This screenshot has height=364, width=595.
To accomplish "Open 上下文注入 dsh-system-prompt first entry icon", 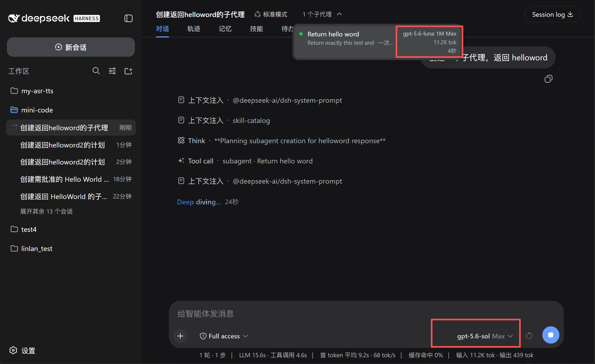I will tap(181, 100).
